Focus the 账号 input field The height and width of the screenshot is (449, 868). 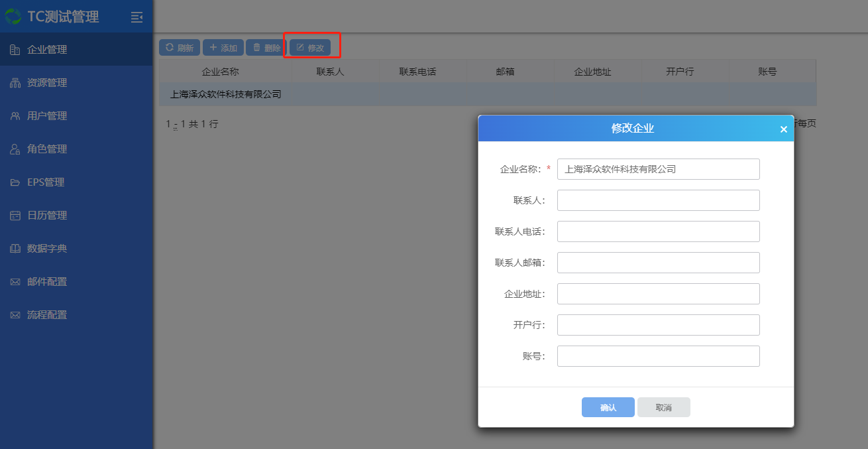click(658, 356)
